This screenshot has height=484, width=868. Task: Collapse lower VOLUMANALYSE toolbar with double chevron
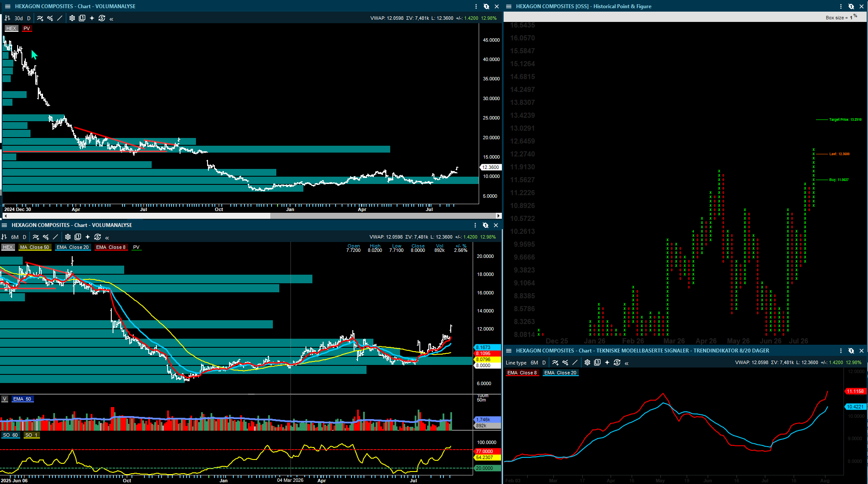pyautogui.click(x=107, y=237)
